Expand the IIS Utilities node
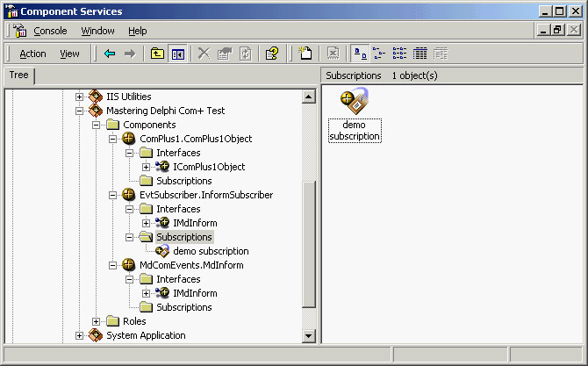The height and width of the screenshot is (366, 588). tap(80, 97)
